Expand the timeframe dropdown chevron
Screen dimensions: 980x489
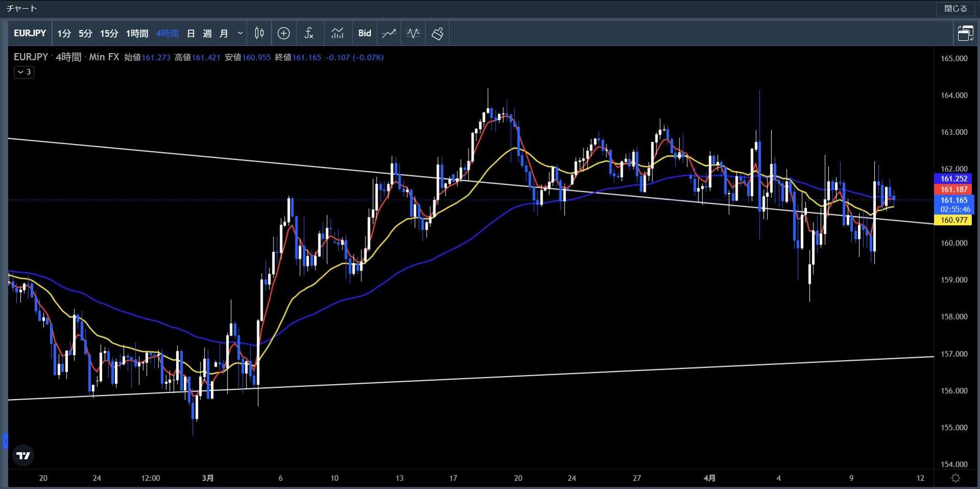click(240, 34)
